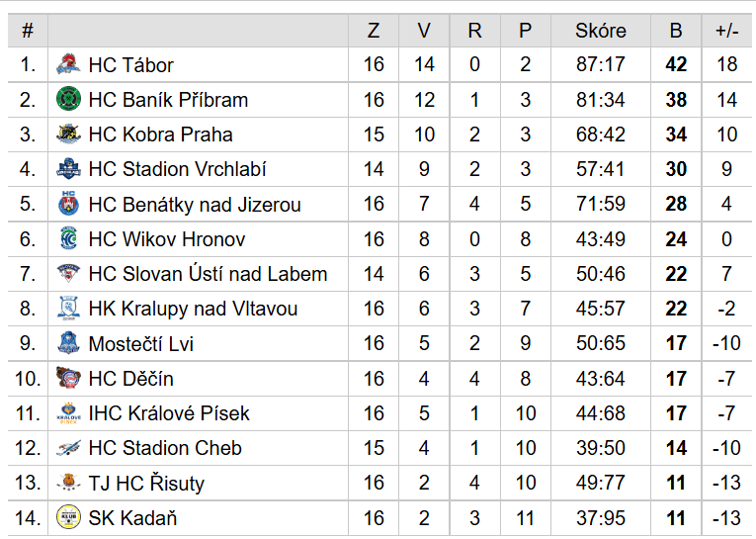The width and height of the screenshot is (756, 539).
Task: Click the HC Stadion Vrchlabí logo
Action: (68, 169)
